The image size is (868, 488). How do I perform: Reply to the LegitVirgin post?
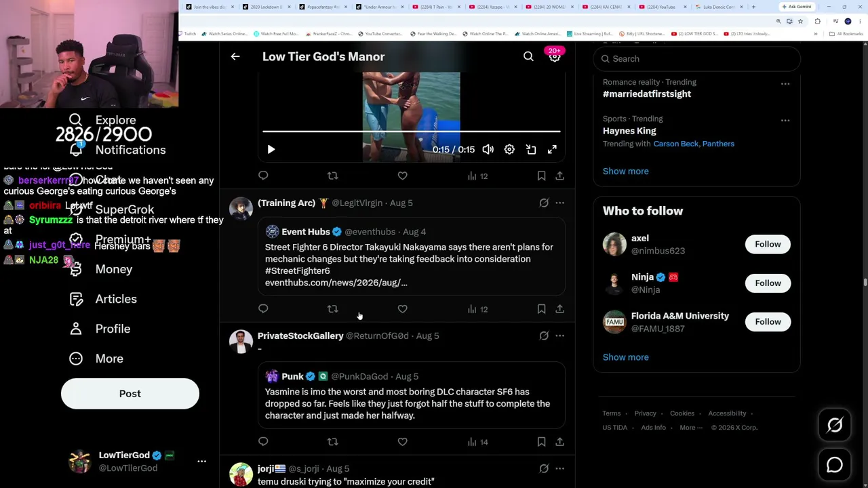(263, 309)
